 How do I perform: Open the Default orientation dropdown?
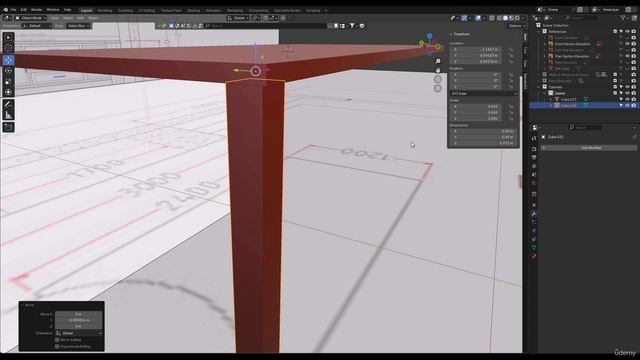point(37,26)
